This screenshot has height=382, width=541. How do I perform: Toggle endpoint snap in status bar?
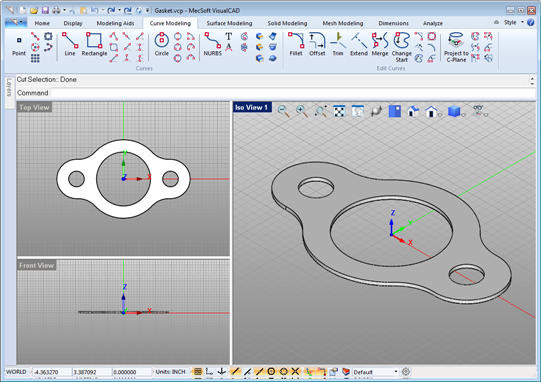coord(235,372)
